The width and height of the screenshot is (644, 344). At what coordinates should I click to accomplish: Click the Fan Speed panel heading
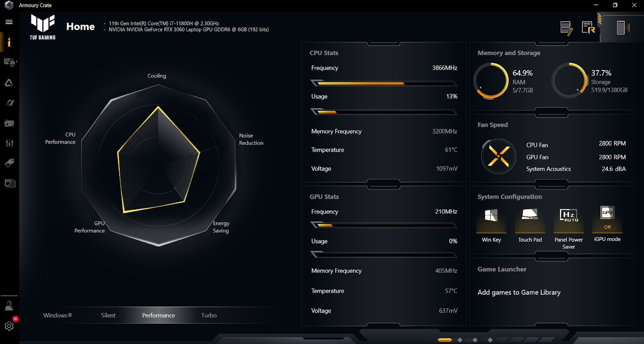[x=493, y=125]
